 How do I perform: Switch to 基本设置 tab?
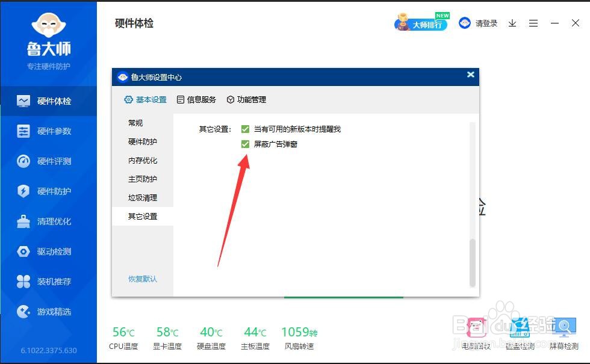pos(145,100)
